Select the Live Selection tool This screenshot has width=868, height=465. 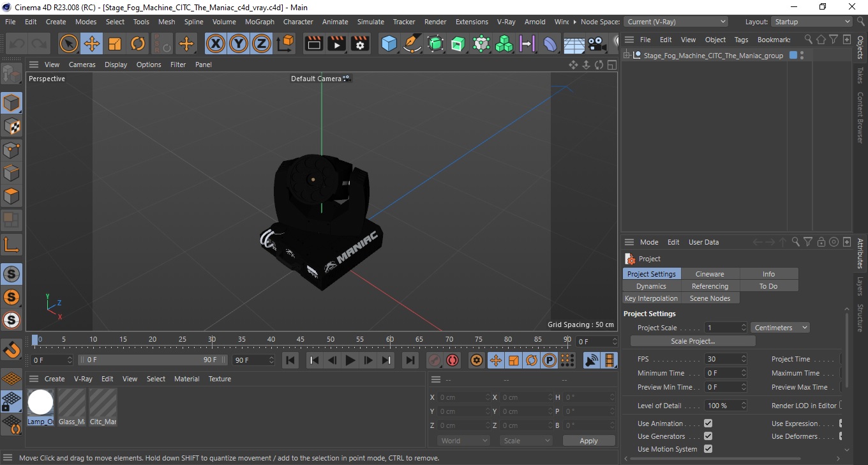coord(68,43)
